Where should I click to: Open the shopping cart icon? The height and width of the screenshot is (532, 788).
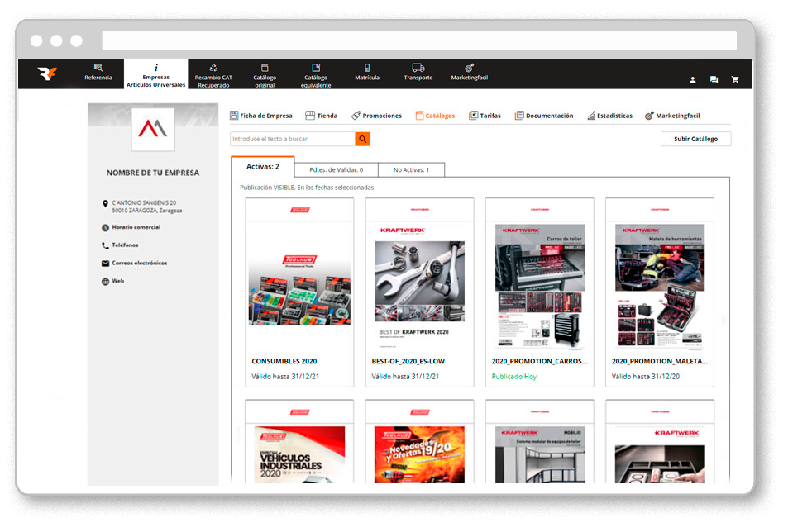pyautogui.click(x=735, y=80)
